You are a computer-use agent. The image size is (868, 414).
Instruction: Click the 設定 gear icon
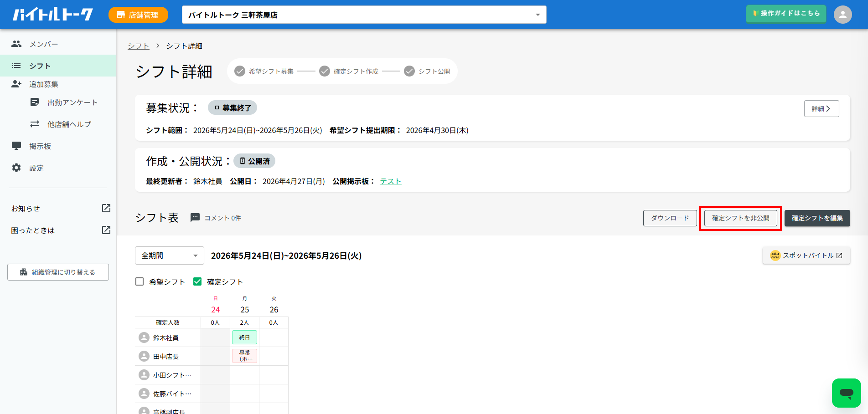[x=16, y=168]
